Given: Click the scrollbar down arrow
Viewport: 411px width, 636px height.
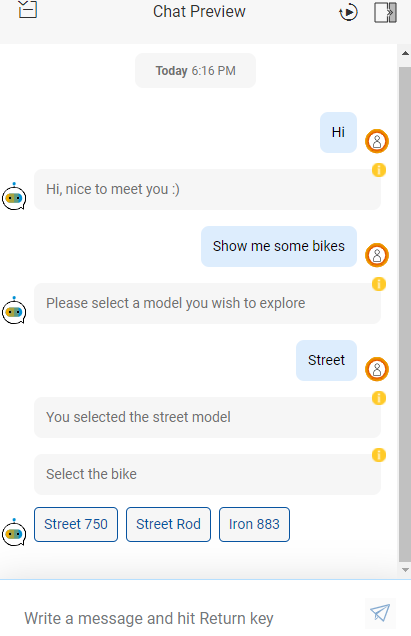Looking at the screenshot, I should point(405,570).
